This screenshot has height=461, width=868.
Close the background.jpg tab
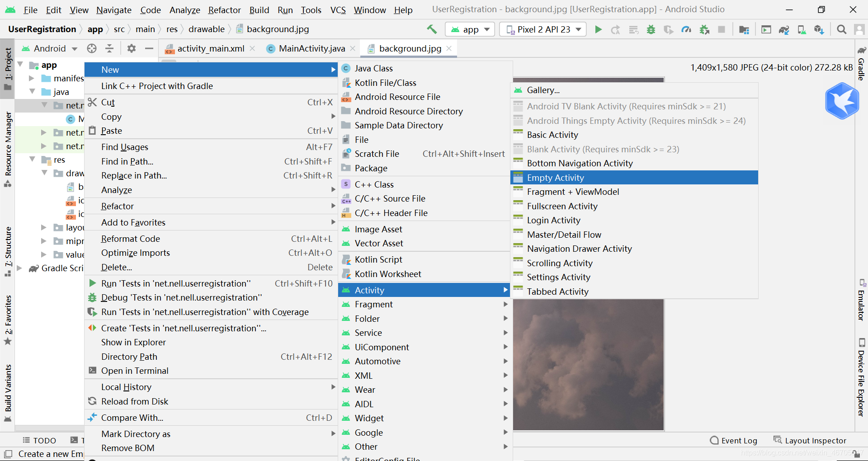tap(449, 48)
